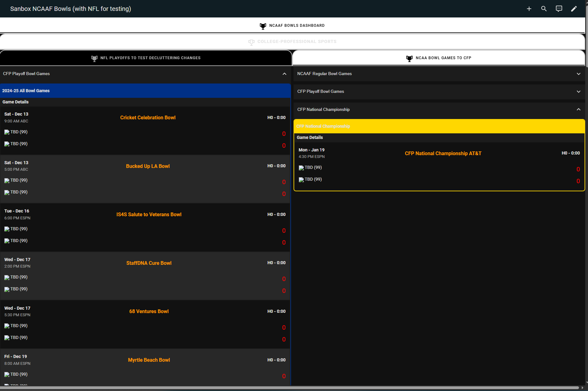Open the 68 Ventures Bowl link
Image resolution: width=588 pixels, height=391 pixels.
pyautogui.click(x=149, y=311)
